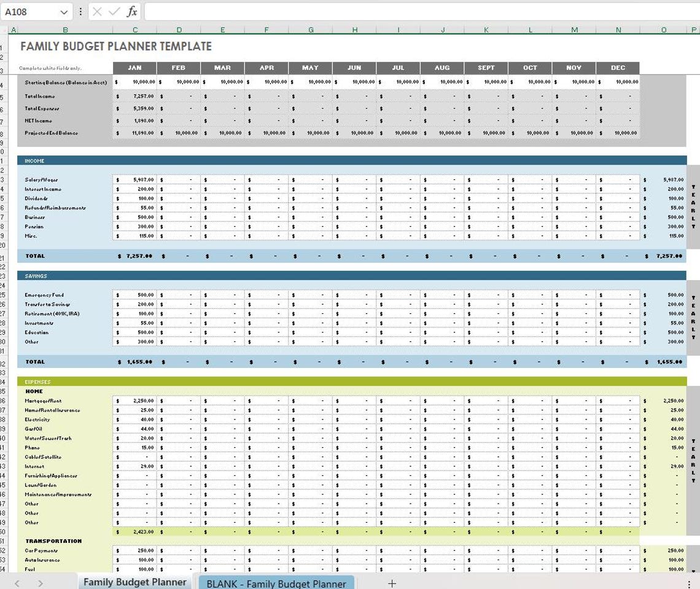Open the vertical kebab menu beside the Name Box
This screenshot has width=700, height=589.
click(80, 10)
